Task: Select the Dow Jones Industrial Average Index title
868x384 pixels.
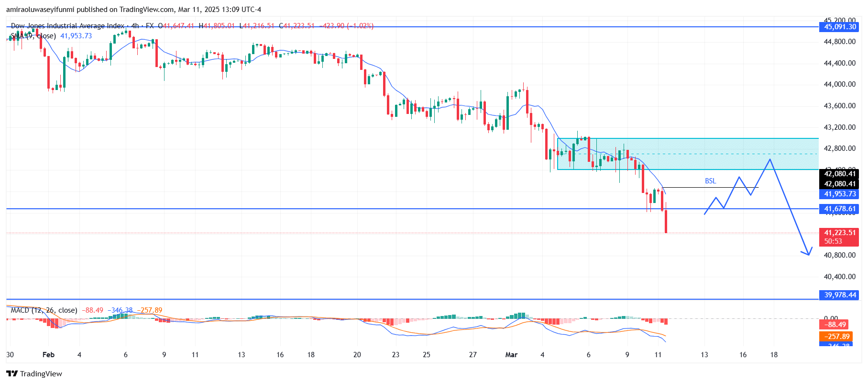Action: [x=67, y=26]
